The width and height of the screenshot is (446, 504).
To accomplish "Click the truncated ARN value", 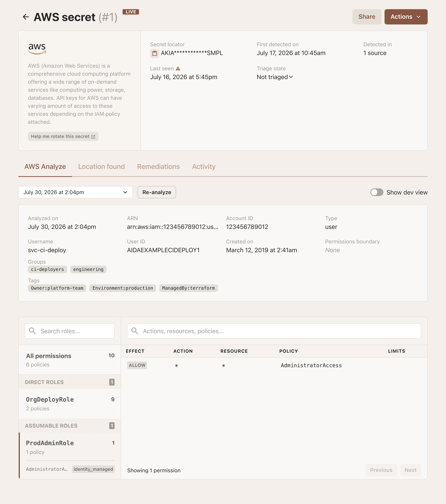I will pos(173,227).
